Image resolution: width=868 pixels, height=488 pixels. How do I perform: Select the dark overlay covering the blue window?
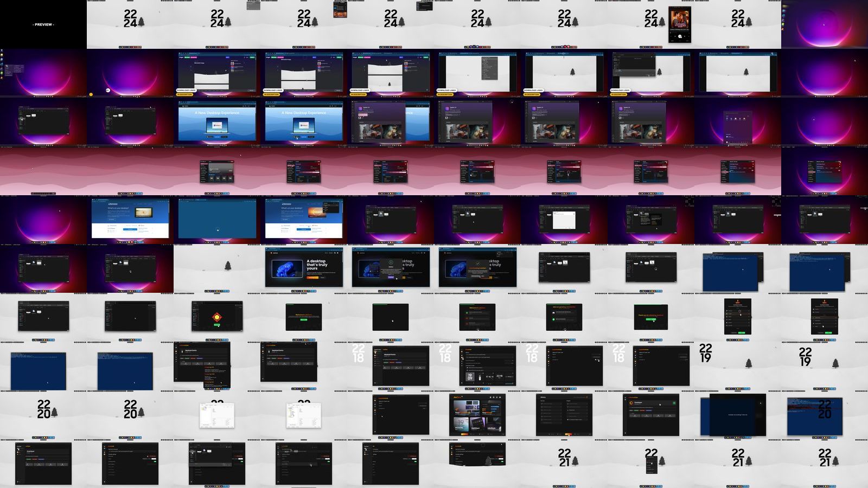(x=738, y=415)
